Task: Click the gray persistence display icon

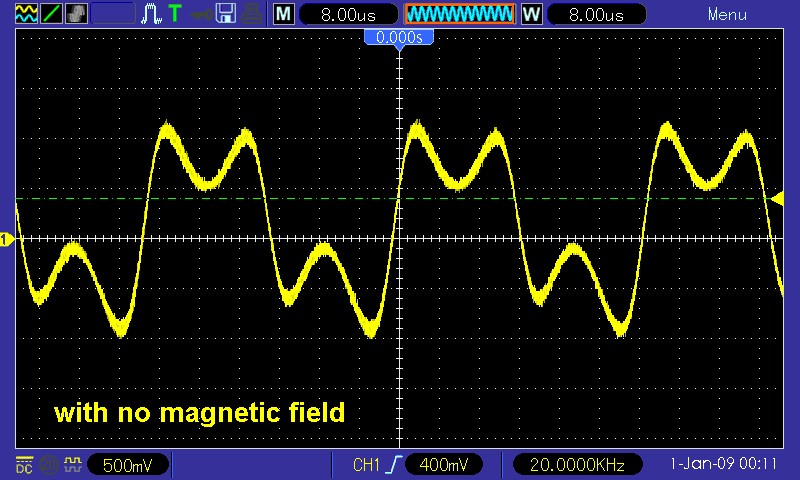Action: pos(77,14)
